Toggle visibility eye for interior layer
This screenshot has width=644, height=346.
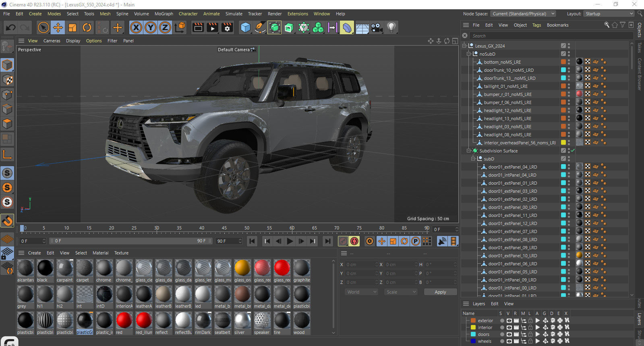[509, 327]
